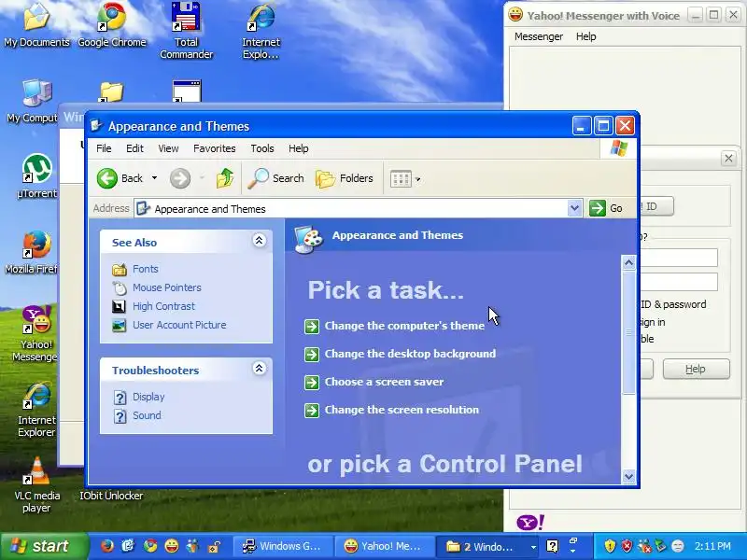Open the Fonts link
The height and width of the screenshot is (560, 747).
[x=146, y=269]
